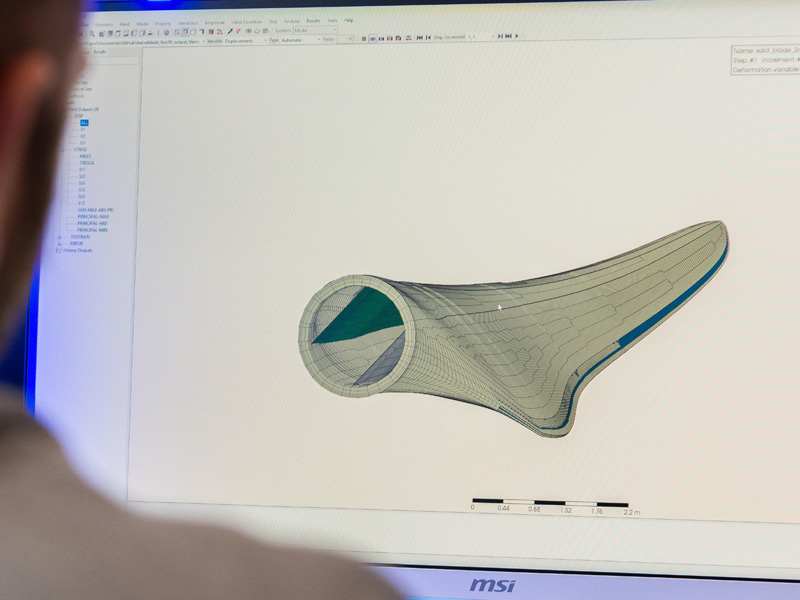Go to the previous increment
800x600 pixels.
[428, 37]
